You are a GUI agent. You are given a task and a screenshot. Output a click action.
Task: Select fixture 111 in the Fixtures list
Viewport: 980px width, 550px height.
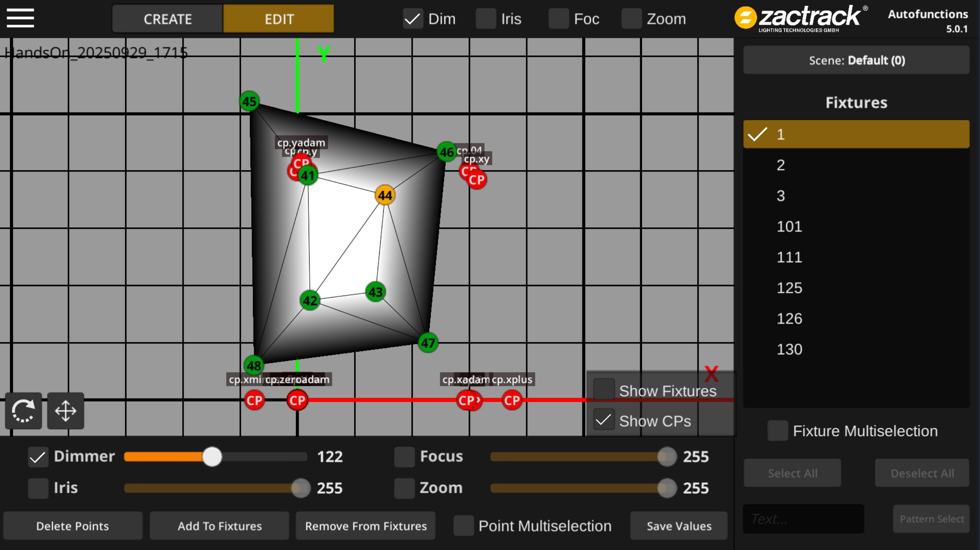789,257
